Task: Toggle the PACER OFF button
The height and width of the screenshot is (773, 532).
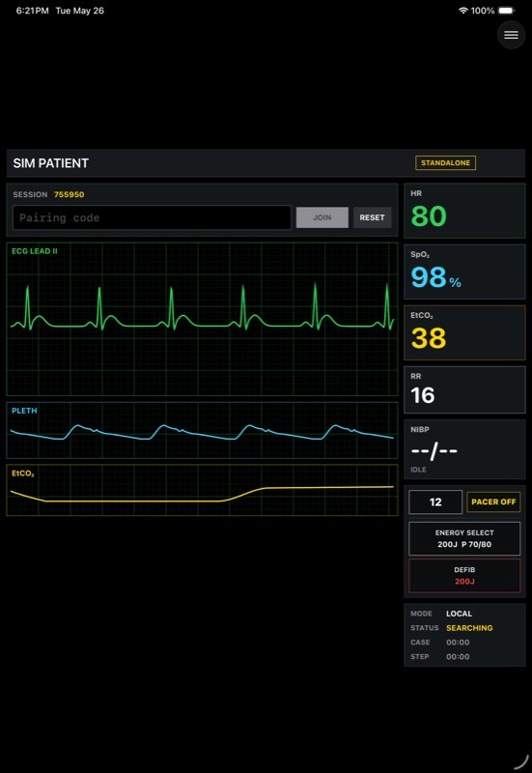Action: (x=493, y=501)
